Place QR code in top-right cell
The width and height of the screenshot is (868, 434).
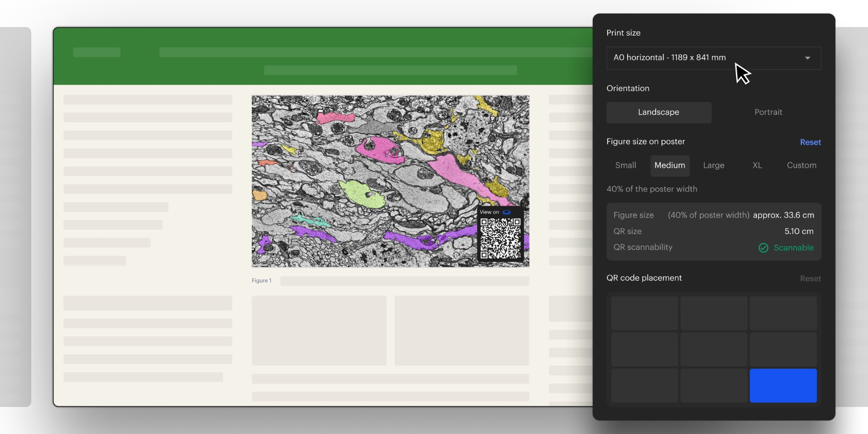[x=783, y=313]
